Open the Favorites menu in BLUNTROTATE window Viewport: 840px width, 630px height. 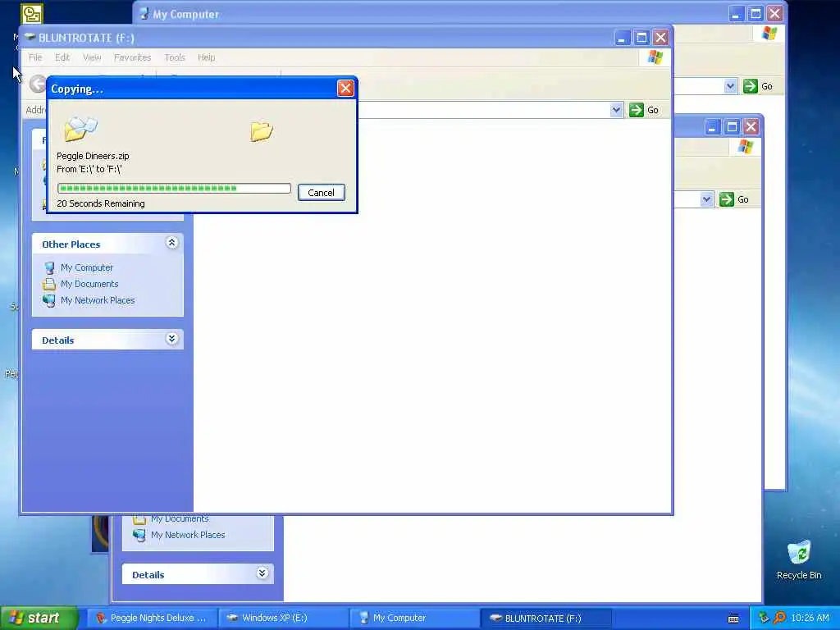click(132, 57)
